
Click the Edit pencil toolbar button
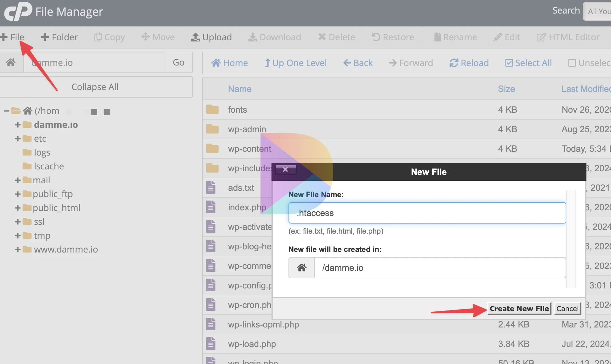(x=507, y=37)
